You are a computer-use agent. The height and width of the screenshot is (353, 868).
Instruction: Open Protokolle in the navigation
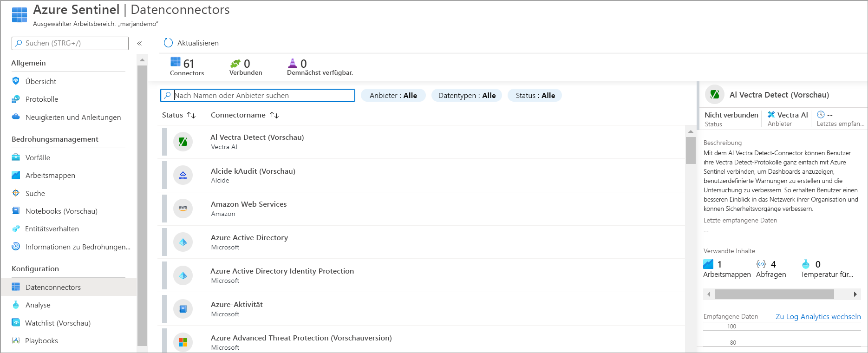coord(42,99)
